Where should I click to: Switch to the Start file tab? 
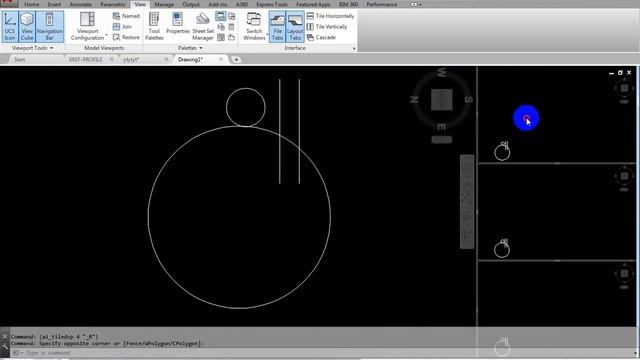[x=20, y=60]
